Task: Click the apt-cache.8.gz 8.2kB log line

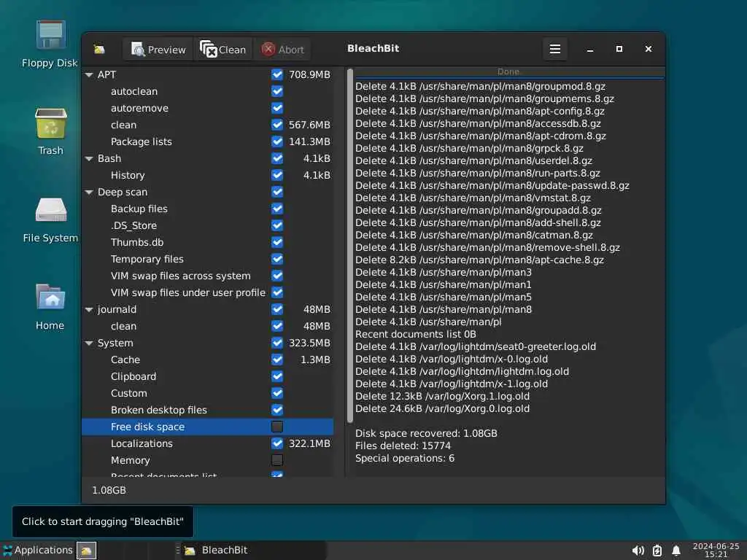Action: click(479, 260)
